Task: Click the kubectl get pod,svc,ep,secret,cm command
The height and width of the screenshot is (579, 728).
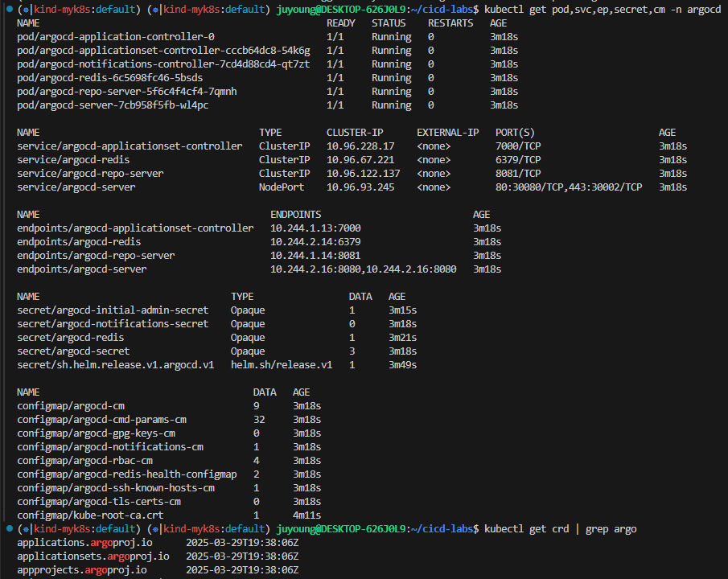Action: point(603,10)
